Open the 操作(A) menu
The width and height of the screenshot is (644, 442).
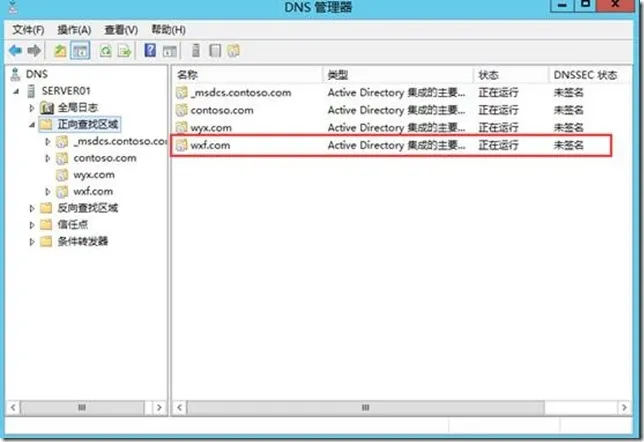[x=74, y=30]
